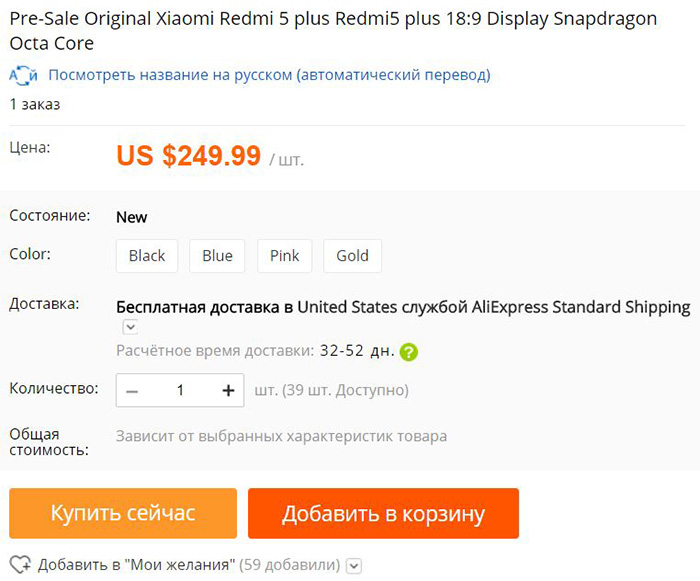This screenshot has width=700, height=581.
Task: Decrease quantity with the minus button
Action: tap(133, 390)
